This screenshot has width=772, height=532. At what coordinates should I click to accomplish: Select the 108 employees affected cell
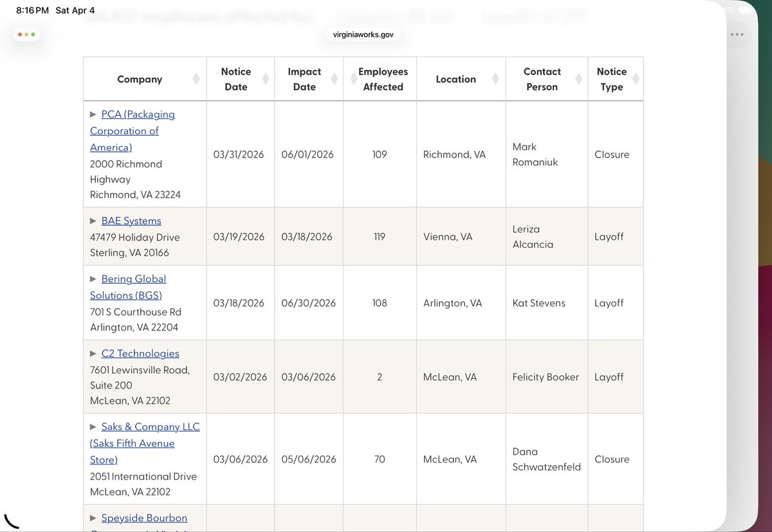pyautogui.click(x=380, y=303)
